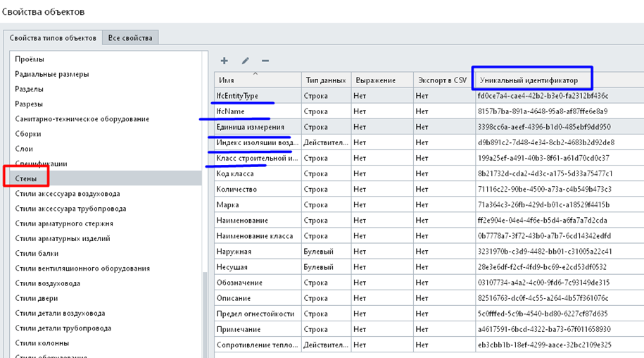Click the 'Экспорт в CSV' column header
Viewport: 644px width, 358px height.
pos(444,80)
